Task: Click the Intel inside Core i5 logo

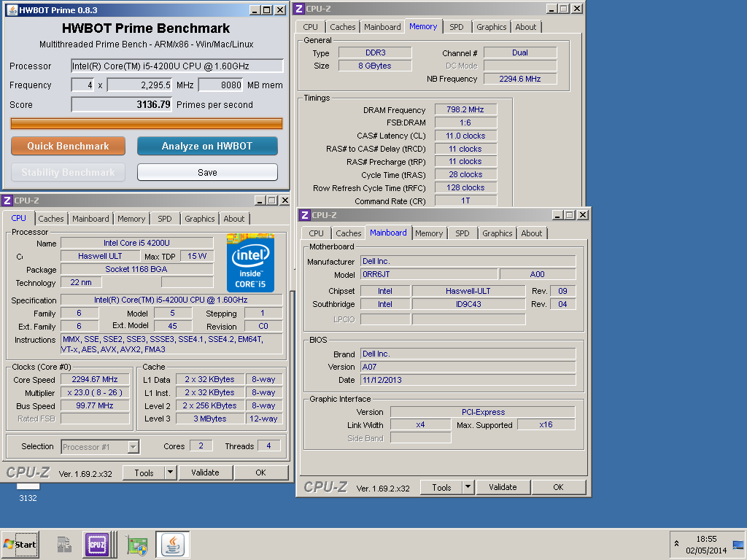Action: pos(250,262)
